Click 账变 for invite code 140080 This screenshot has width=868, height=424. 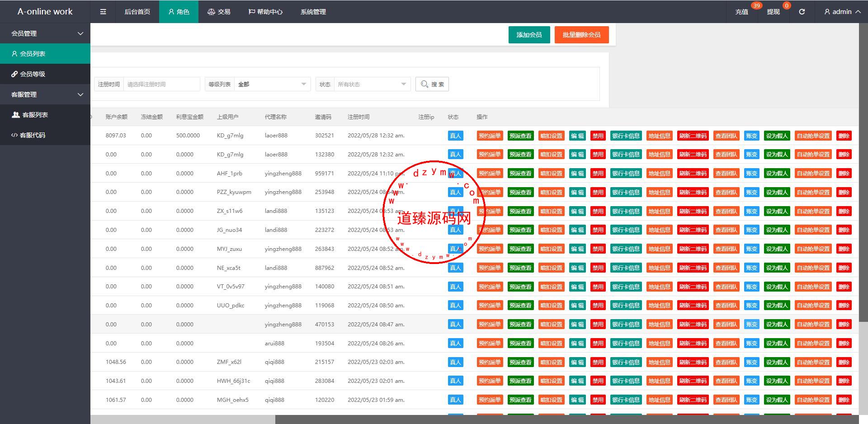pyautogui.click(x=751, y=287)
